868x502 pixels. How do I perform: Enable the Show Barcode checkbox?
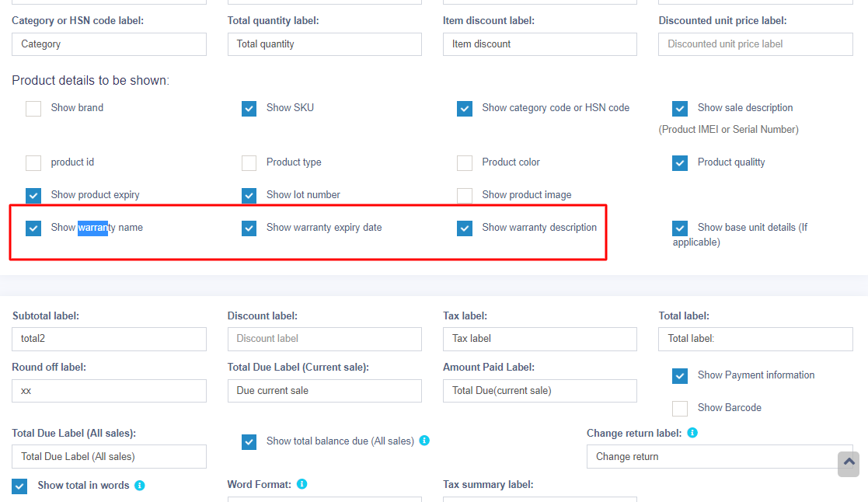point(680,409)
